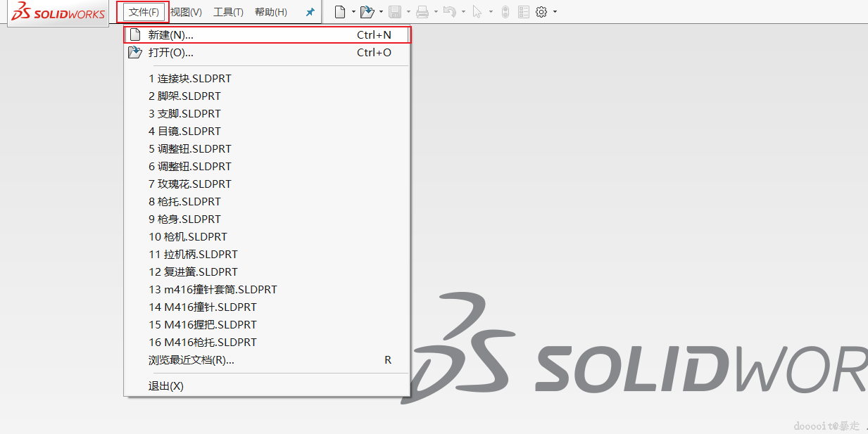This screenshot has height=434, width=868.
Task: Open recent file 10 枪机.SLDPRT
Action: point(267,236)
